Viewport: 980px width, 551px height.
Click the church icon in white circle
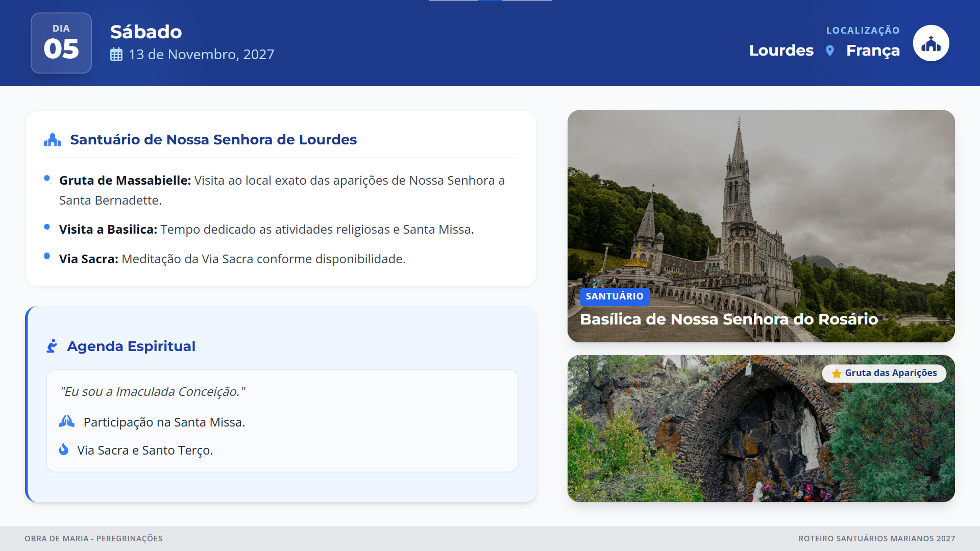click(x=930, y=43)
